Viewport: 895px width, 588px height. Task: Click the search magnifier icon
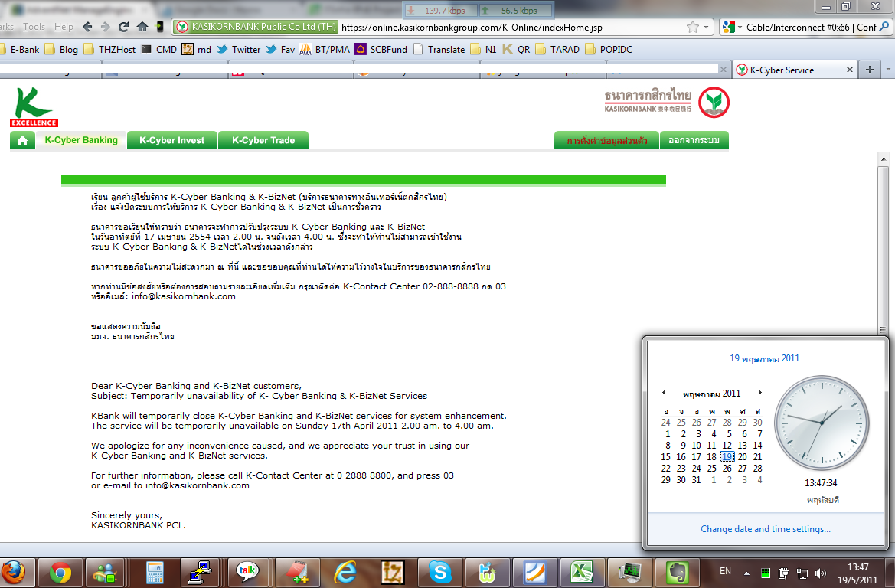click(884, 27)
